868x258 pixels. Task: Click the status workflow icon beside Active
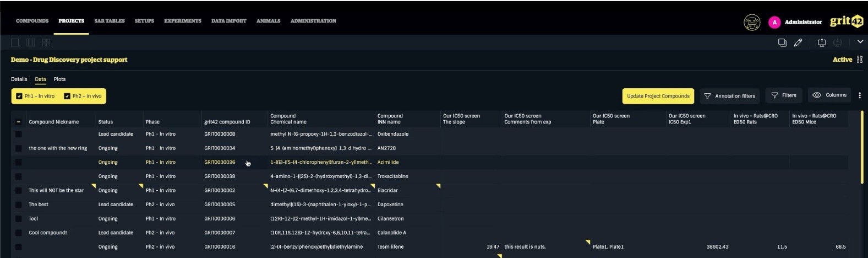click(860, 60)
